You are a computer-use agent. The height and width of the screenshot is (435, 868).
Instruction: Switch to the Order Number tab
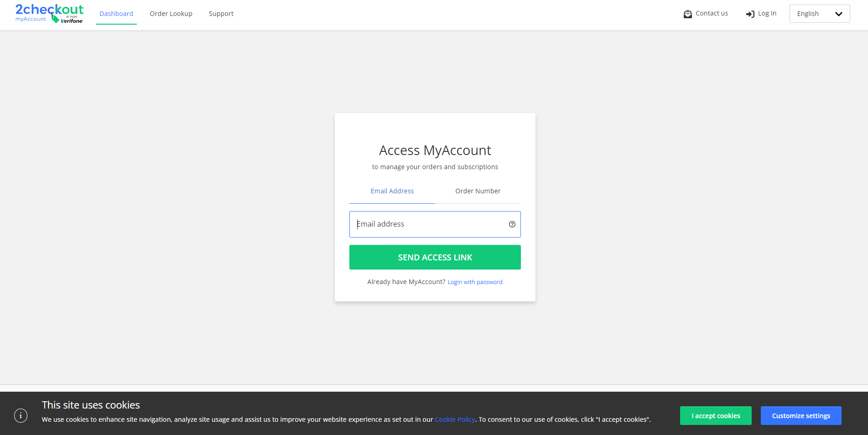pyautogui.click(x=478, y=191)
